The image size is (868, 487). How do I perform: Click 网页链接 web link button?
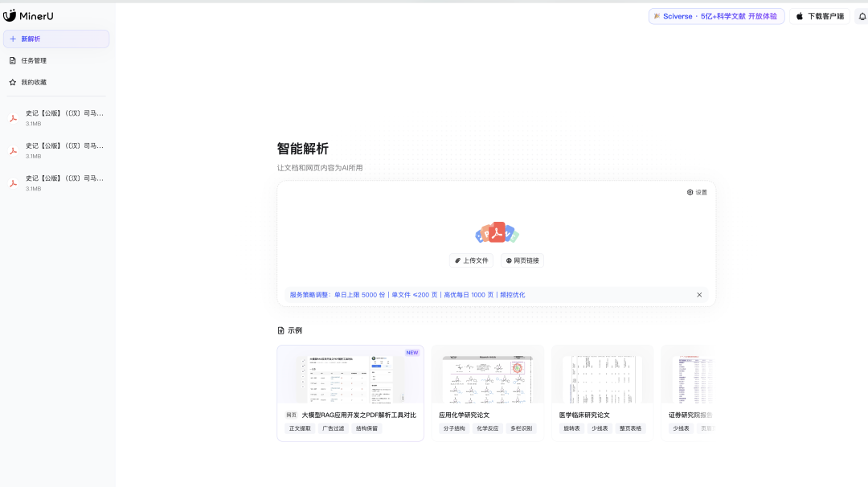522,260
